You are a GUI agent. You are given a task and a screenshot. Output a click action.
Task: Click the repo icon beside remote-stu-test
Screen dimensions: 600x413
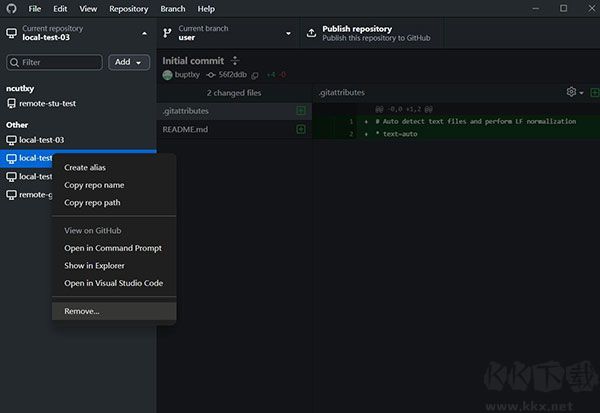[x=11, y=103]
